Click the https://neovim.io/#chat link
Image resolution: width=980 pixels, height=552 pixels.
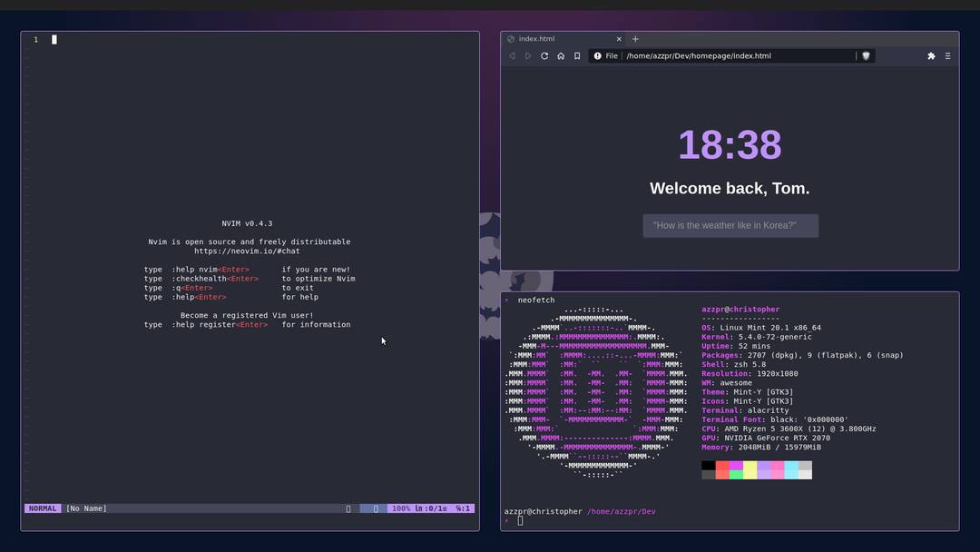(248, 251)
